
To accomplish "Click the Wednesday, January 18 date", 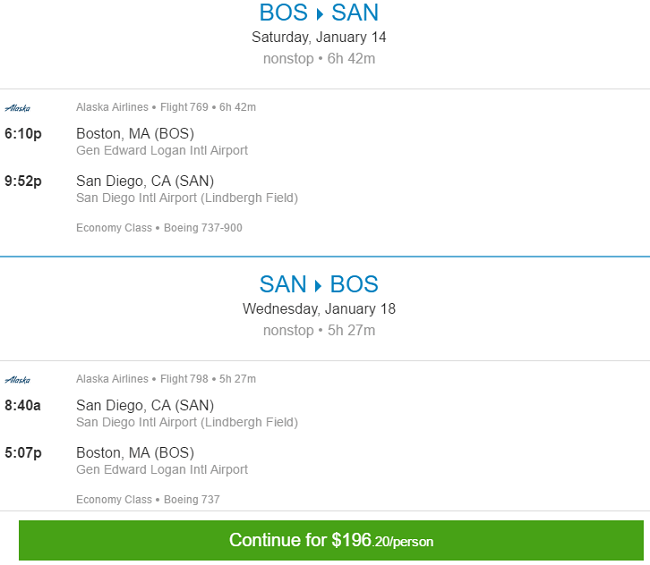I will [x=319, y=309].
